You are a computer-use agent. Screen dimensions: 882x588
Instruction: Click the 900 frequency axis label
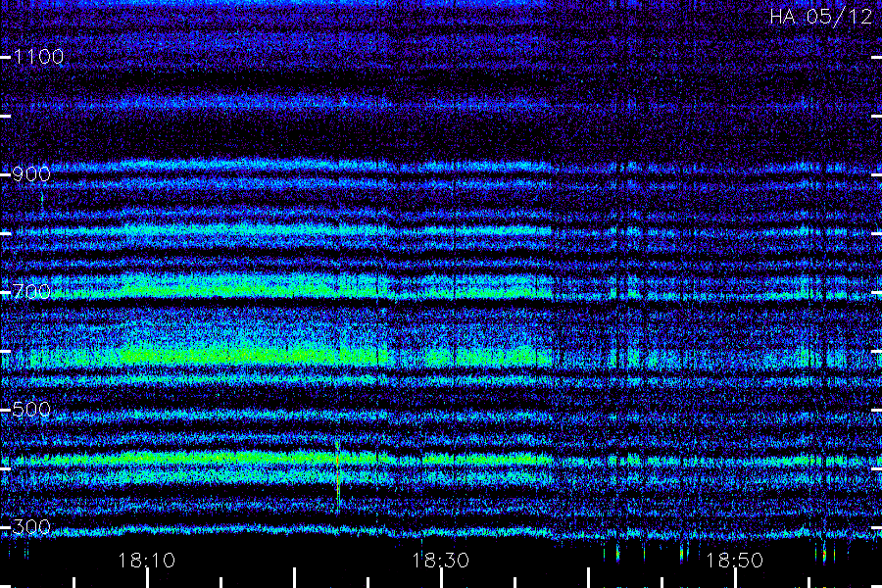tap(31, 173)
